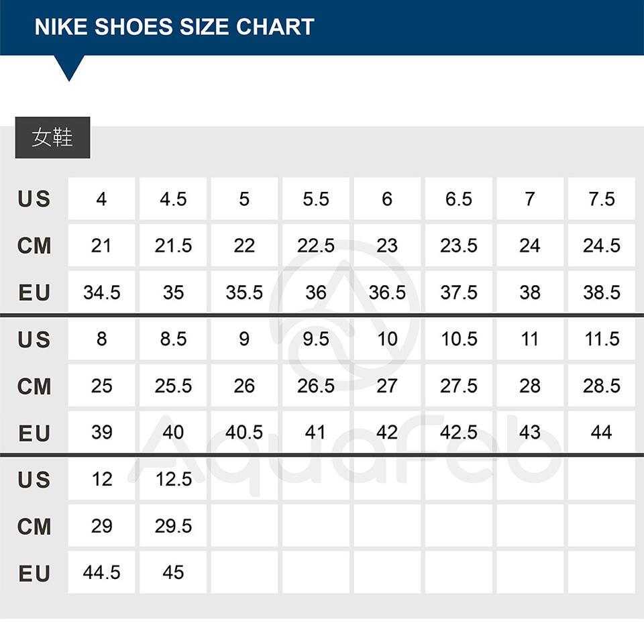
Task: Select US size 12.5 cell
Action: tap(173, 479)
